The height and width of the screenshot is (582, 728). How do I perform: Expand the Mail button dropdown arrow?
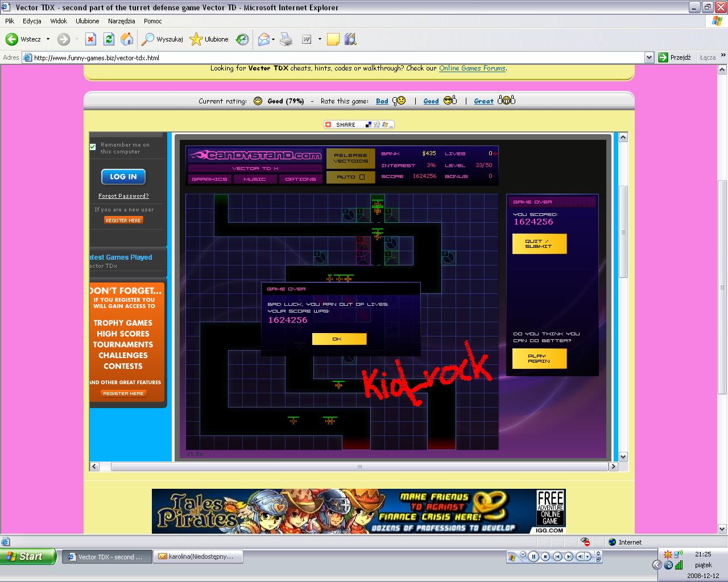274,39
